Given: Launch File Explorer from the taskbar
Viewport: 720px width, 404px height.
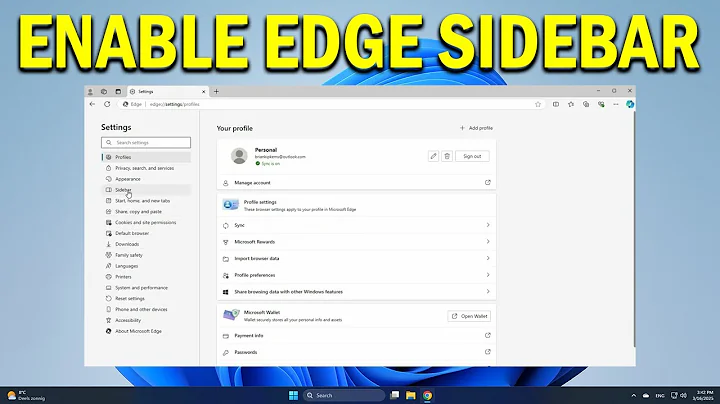Looking at the screenshot, I should pyautogui.click(x=411, y=395).
